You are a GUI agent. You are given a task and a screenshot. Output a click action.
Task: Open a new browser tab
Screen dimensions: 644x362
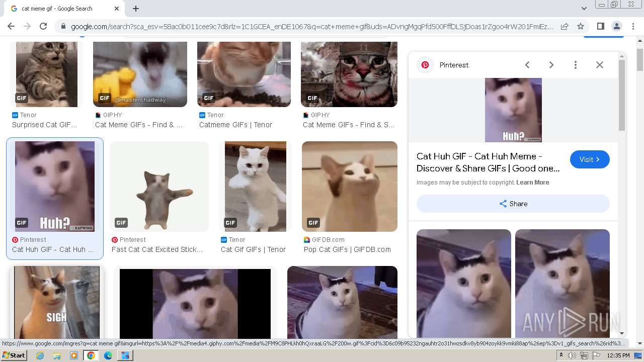click(136, 9)
